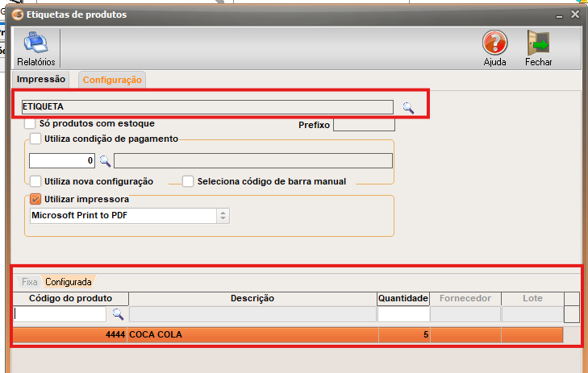Switch to the Configuração tab

coord(112,80)
